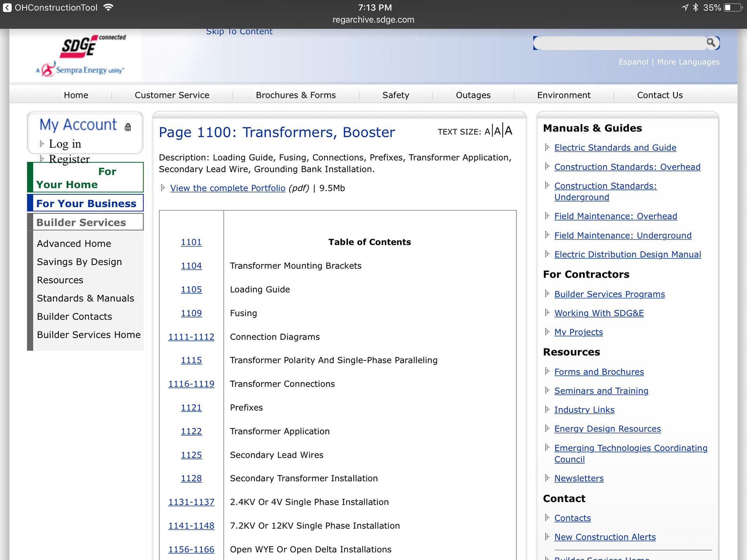The width and height of the screenshot is (747, 560).
Task: Click the search magnifier icon
Action: tap(711, 42)
